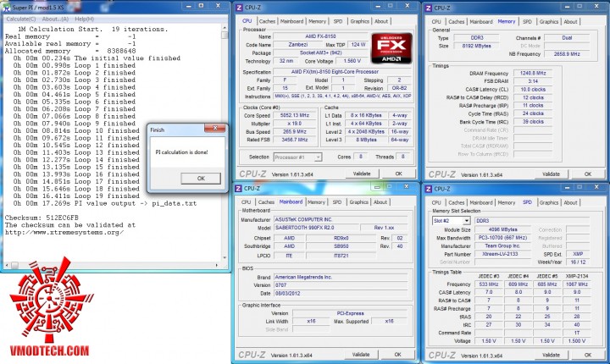Image resolution: width=610 pixels, height=364 pixels.
Task: Open Slot #2 memory slot dropdown
Action: click(452, 220)
